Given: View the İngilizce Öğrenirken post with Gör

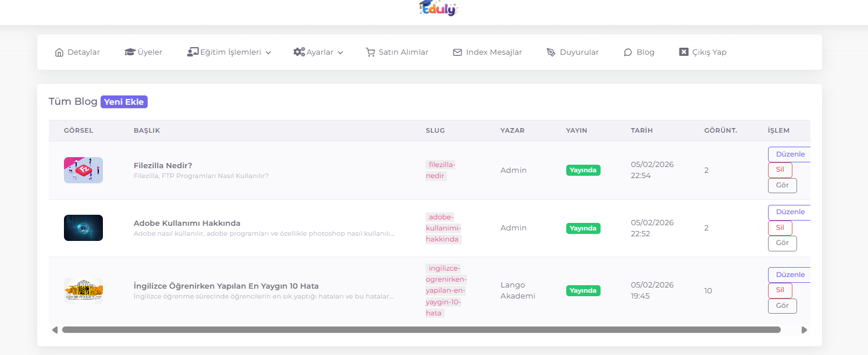Looking at the screenshot, I should [x=782, y=306].
